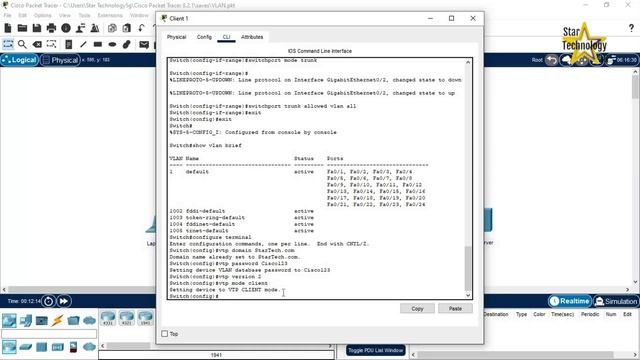Select the Draw Line tool

click(83, 44)
